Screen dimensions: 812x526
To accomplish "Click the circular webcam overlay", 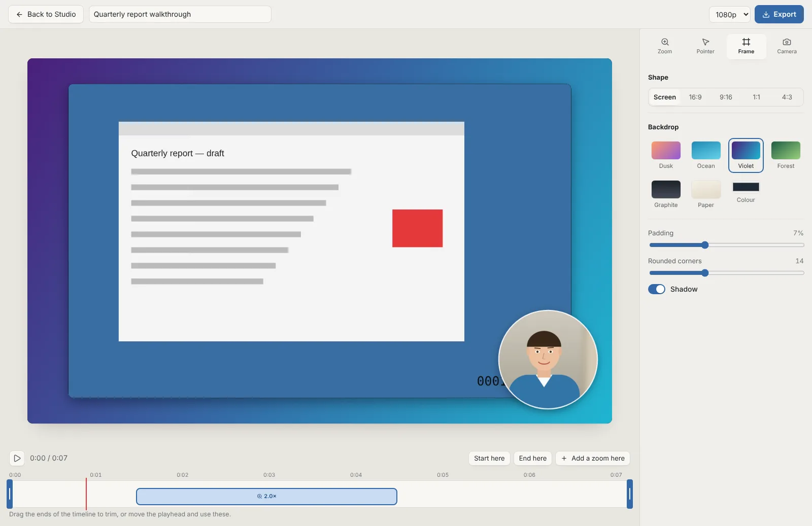I will [x=548, y=360].
